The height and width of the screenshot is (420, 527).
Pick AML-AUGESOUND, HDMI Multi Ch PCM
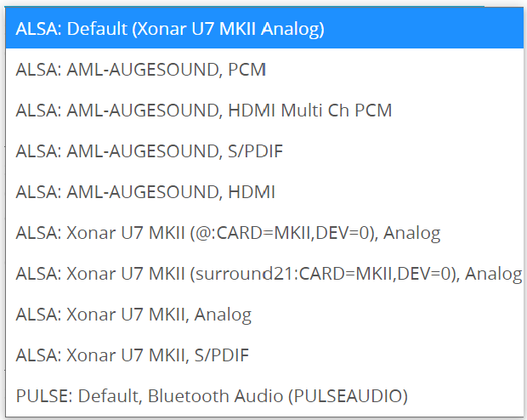204,111
